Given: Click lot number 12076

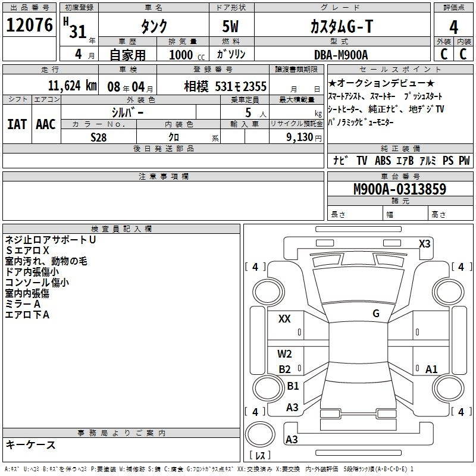Looking at the screenshot, I should point(29,25).
